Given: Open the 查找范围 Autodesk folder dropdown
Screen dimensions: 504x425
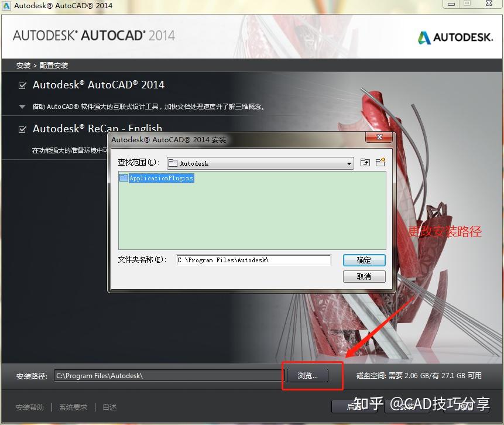Looking at the screenshot, I should 349,163.
